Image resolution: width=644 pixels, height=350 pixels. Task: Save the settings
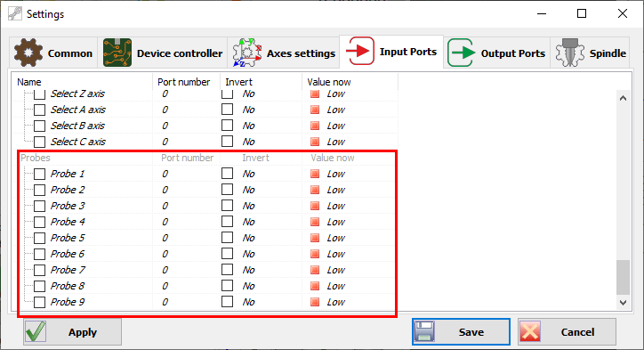click(461, 331)
